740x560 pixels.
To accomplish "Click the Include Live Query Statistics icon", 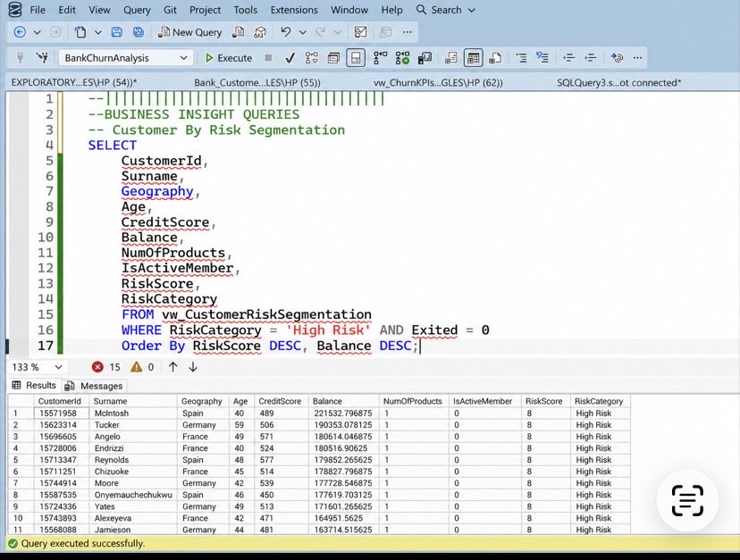I will [x=402, y=58].
